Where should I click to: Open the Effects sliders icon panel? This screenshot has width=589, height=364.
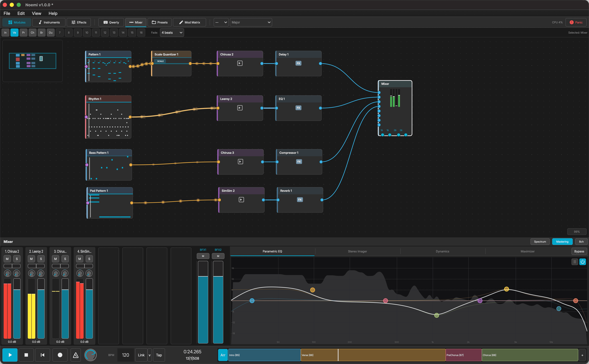[x=79, y=22]
